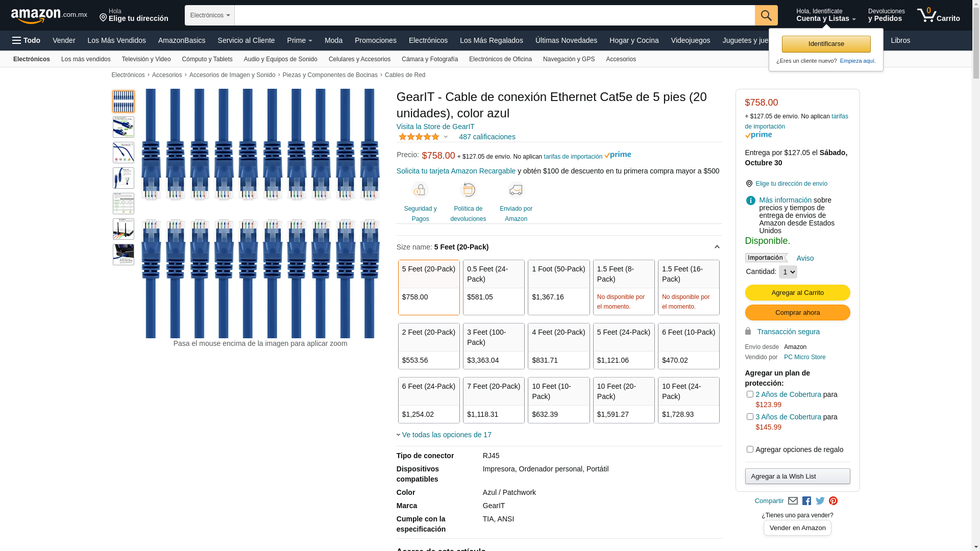Click the Comprar ahora button
Image resolution: width=980 pixels, height=551 pixels.
click(x=797, y=313)
